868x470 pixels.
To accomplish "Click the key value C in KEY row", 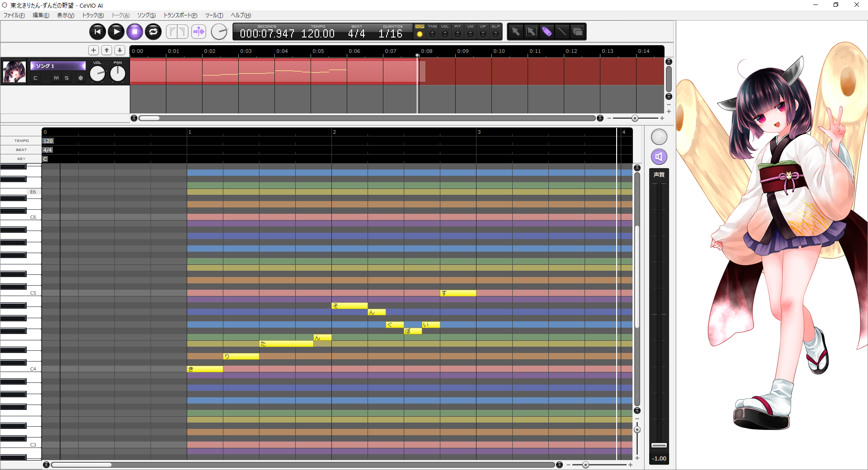I will [x=45, y=159].
